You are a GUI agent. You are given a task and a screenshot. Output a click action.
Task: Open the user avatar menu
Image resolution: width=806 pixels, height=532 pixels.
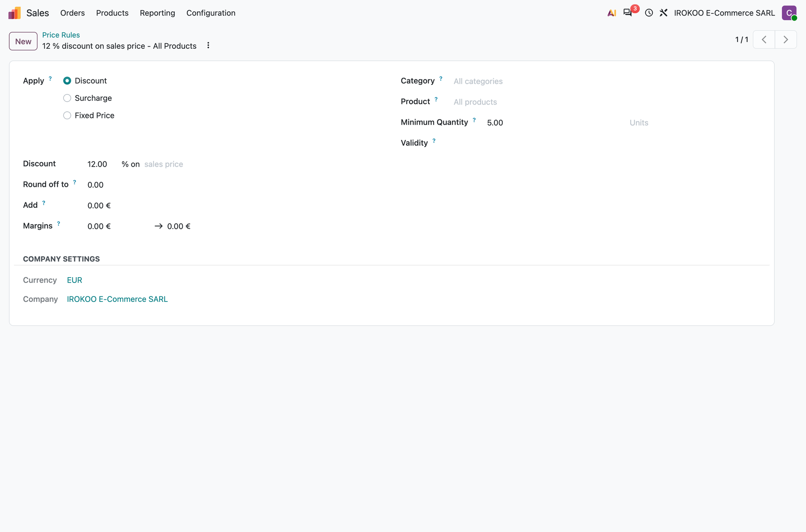coord(789,13)
